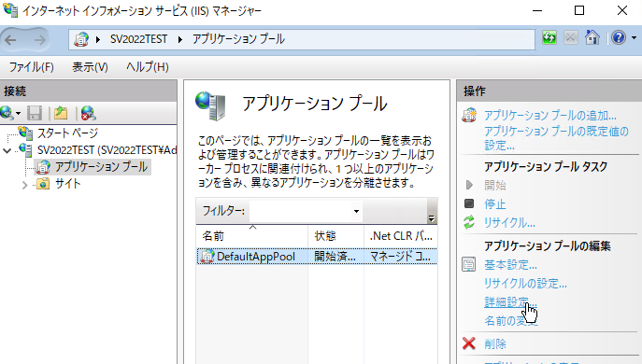
Task: Click the 削除 action link
Action: coord(495,344)
